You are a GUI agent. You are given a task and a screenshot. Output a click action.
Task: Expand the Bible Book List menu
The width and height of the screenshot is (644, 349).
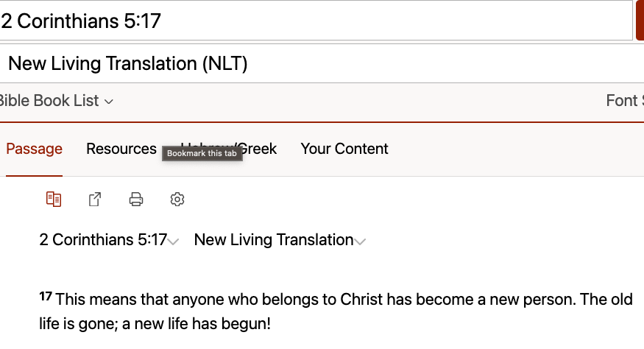[x=55, y=101]
